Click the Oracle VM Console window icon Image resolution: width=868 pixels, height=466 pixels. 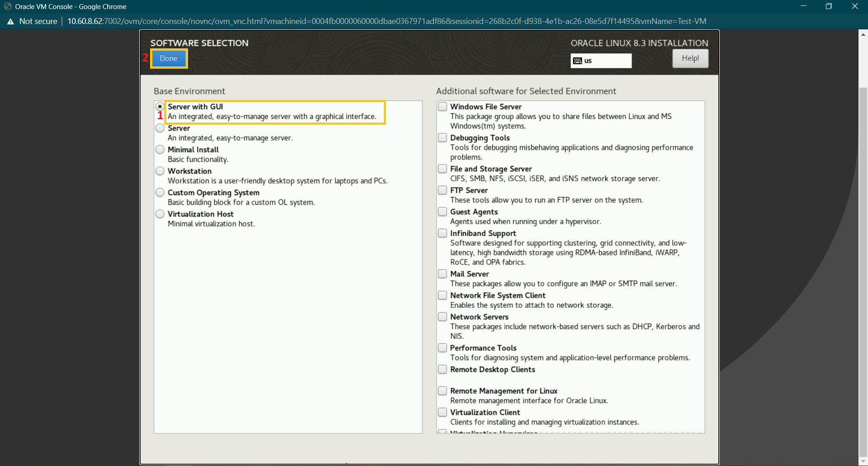[8, 6]
